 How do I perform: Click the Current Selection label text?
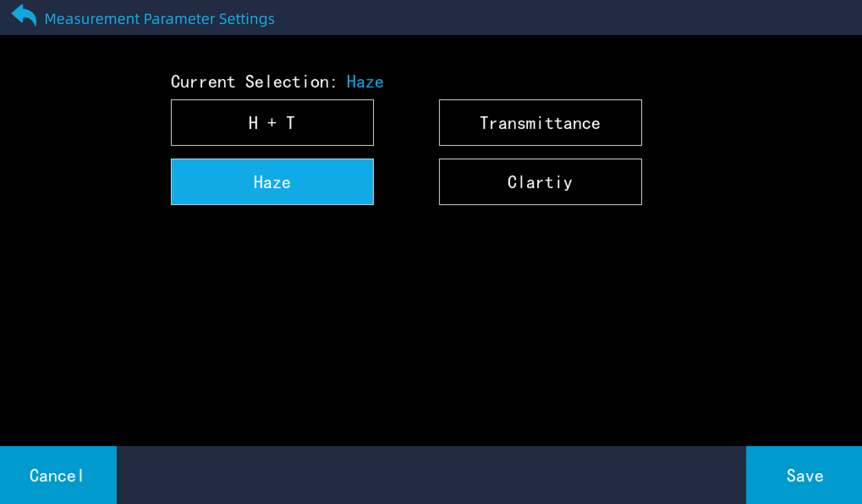click(253, 82)
